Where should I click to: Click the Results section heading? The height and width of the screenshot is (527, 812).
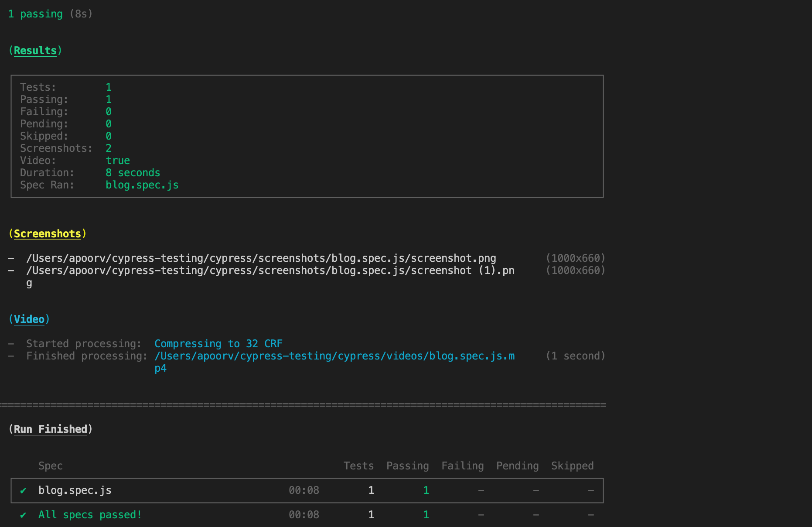[x=35, y=51]
